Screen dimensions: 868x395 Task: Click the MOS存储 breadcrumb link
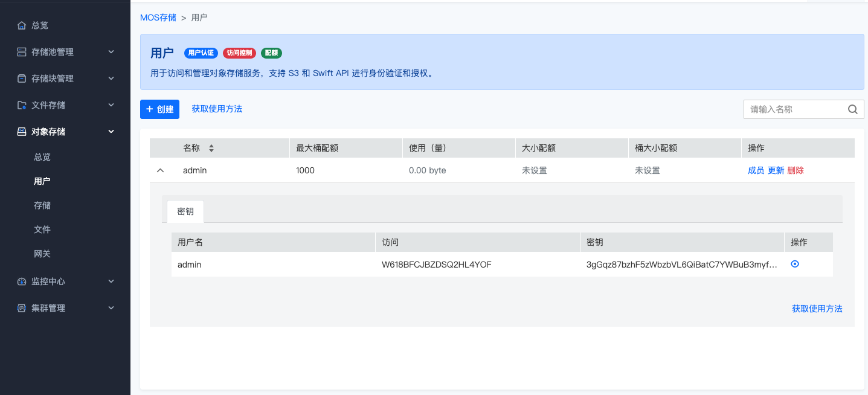tap(158, 18)
